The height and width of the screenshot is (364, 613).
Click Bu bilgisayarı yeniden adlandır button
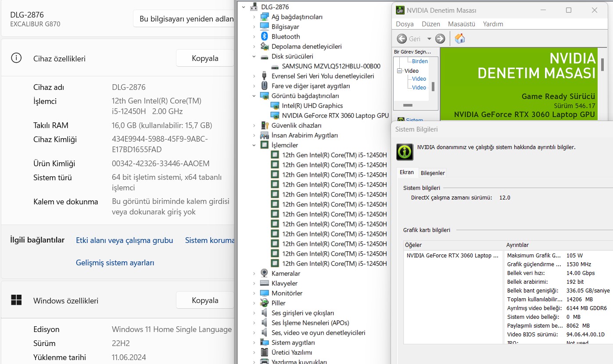coord(184,18)
